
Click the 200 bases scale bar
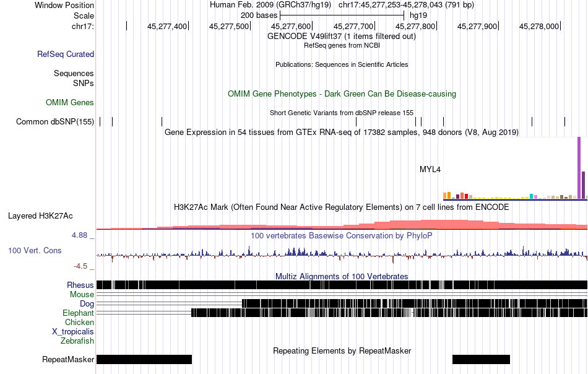(342, 15)
